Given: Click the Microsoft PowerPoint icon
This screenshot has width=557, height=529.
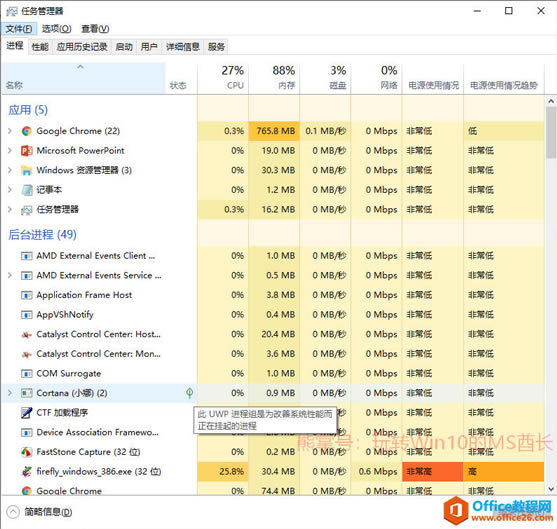Looking at the screenshot, I should [27, 151].
